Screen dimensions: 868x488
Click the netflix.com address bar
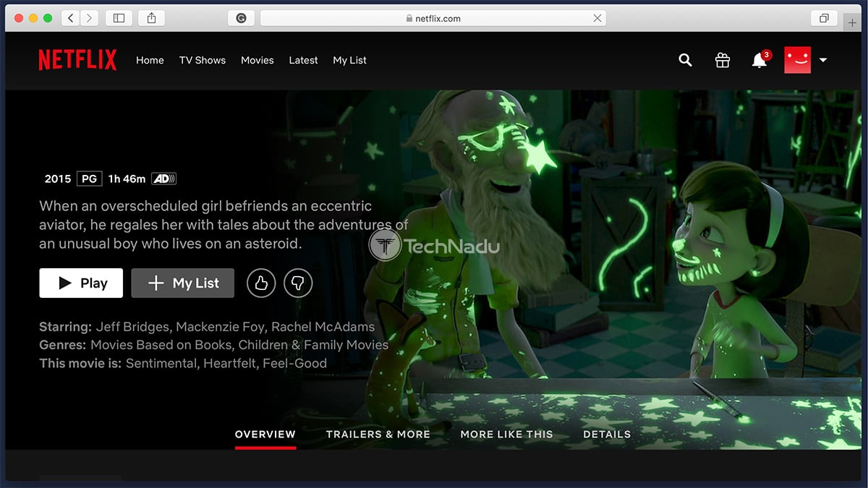(433, 19)
